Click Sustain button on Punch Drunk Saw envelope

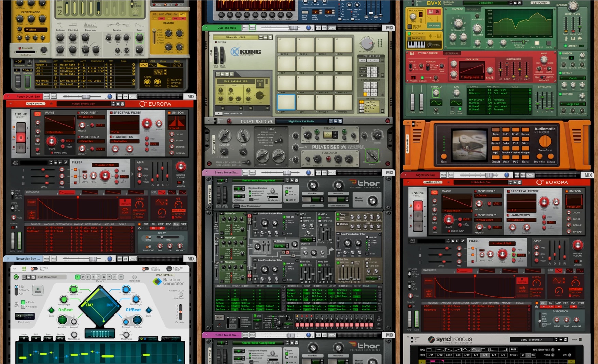click(x=125, y=203)
